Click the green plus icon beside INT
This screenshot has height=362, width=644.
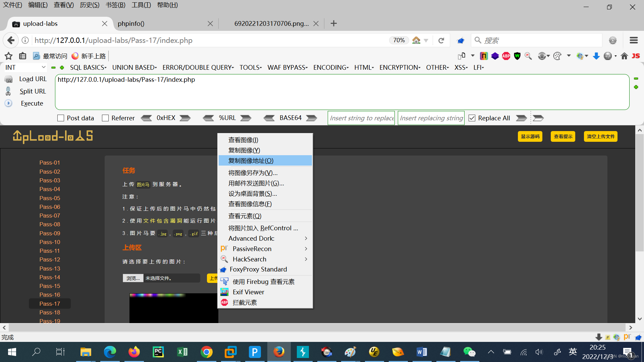pos(62,68)
